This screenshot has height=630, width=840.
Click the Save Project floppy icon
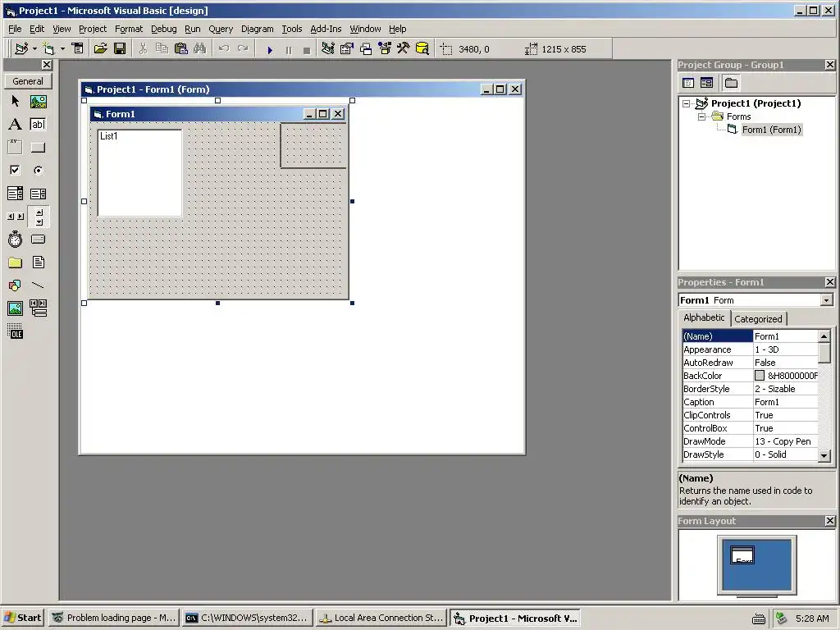click(x=120, y=48)
